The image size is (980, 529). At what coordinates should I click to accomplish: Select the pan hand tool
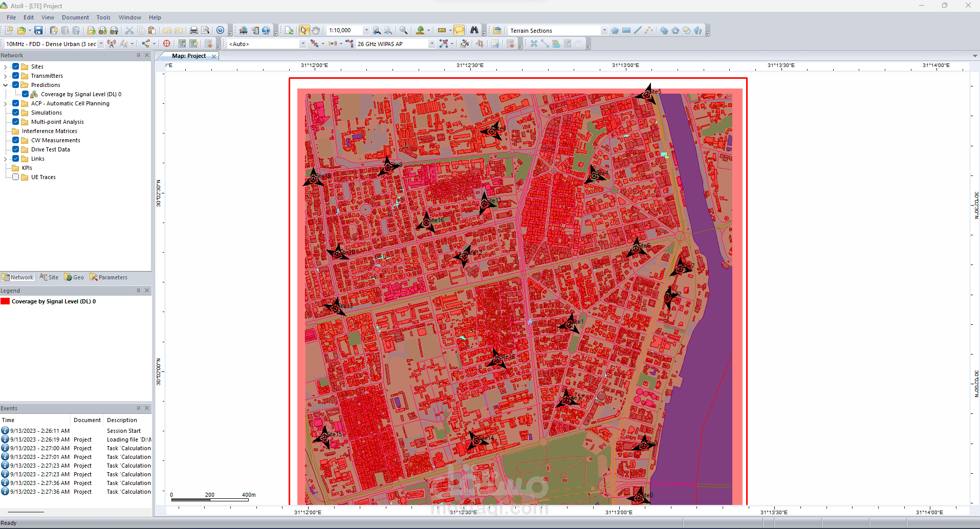click(x=316, y=31)
